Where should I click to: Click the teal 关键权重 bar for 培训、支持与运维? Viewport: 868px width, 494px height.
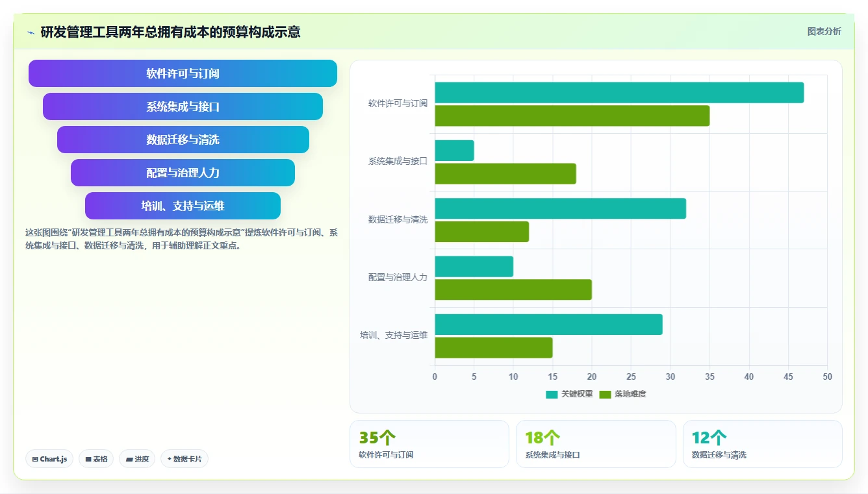coord(548,325)
